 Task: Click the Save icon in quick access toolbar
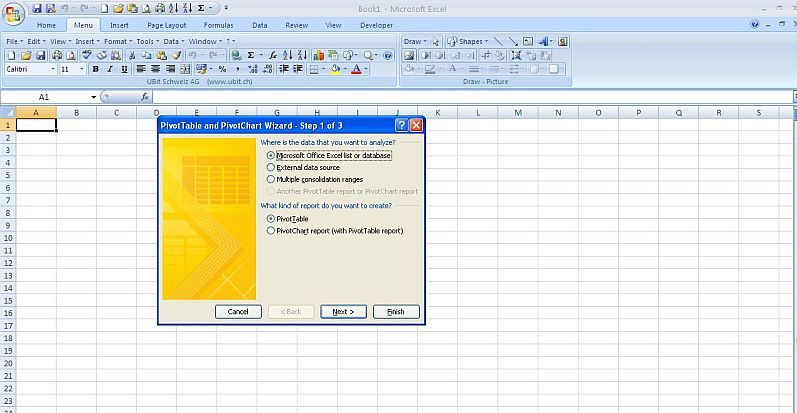(36, 8)
